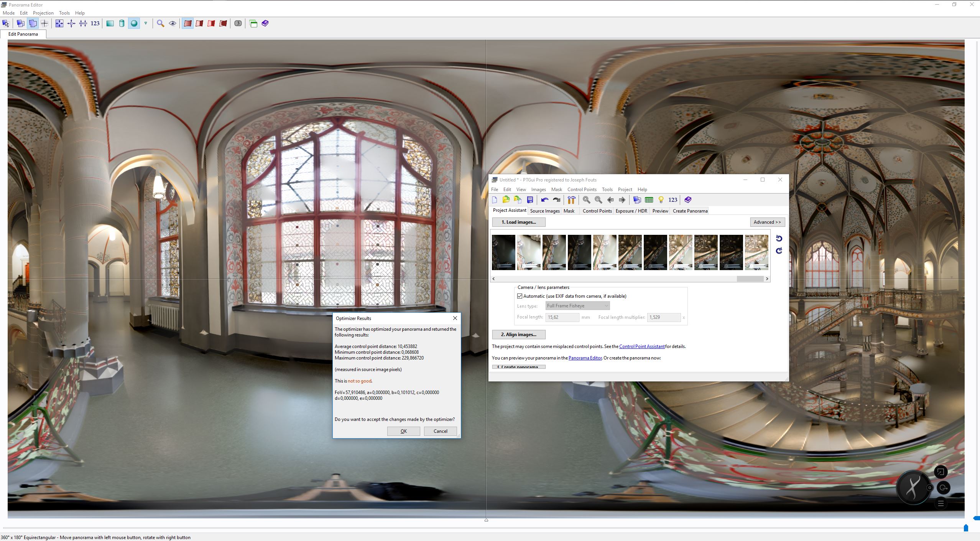Click the spherical projection icon

tap(134, 23)
